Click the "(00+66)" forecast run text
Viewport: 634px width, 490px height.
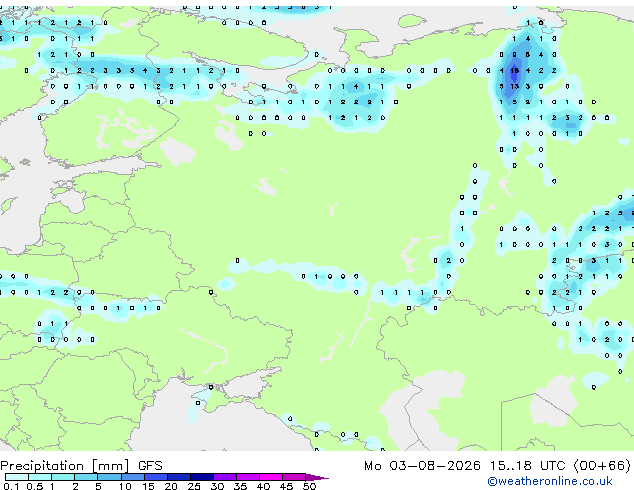click(602, 466)
